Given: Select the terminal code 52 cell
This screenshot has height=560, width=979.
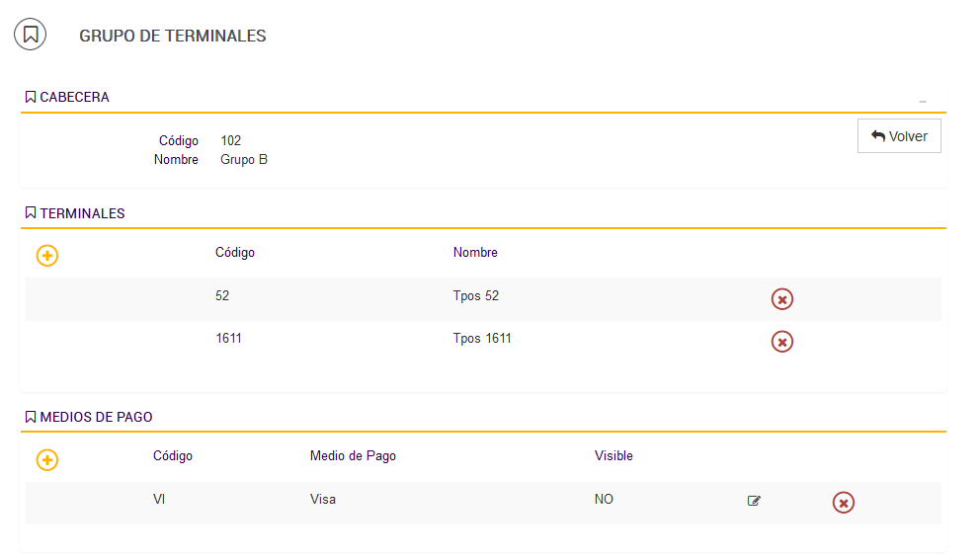Looking at the screenshot, I should [222, 296].
